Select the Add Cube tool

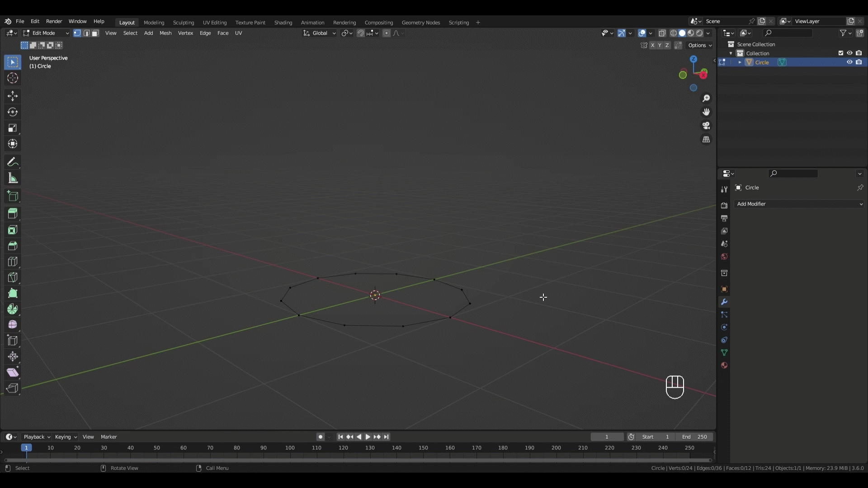pyautogui.click(x=13, y=196)
